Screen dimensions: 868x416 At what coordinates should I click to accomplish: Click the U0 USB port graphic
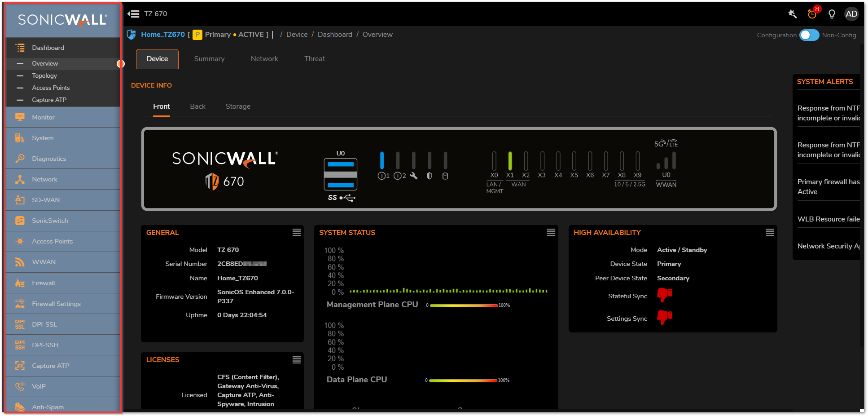[x=341, y=174]
